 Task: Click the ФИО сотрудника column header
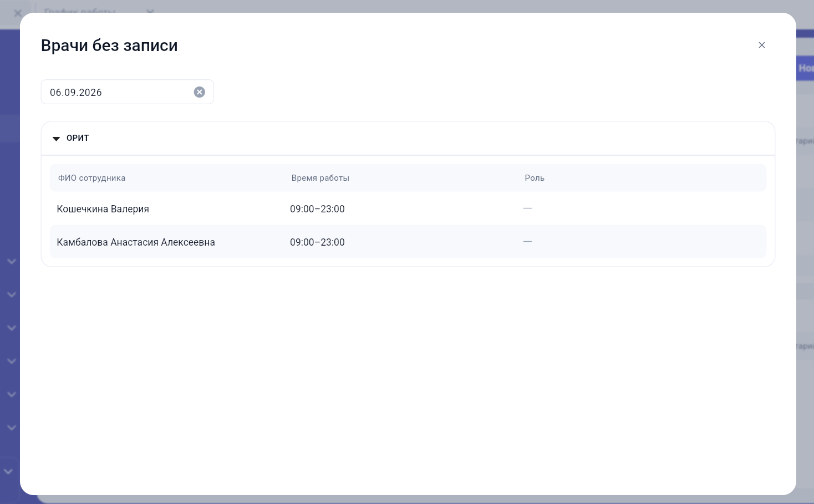pyautogui.click(x=92, y=178)
